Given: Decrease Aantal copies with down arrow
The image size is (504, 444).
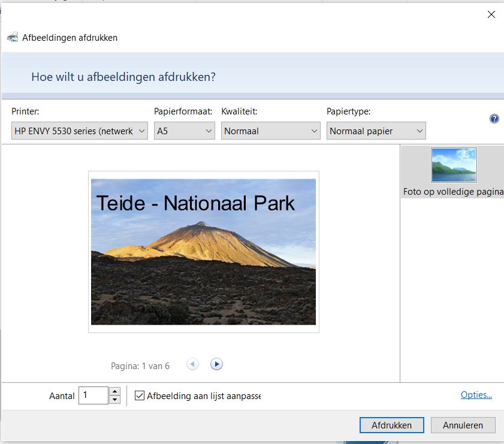Looking at the screenshot, I should click(115, 400).
